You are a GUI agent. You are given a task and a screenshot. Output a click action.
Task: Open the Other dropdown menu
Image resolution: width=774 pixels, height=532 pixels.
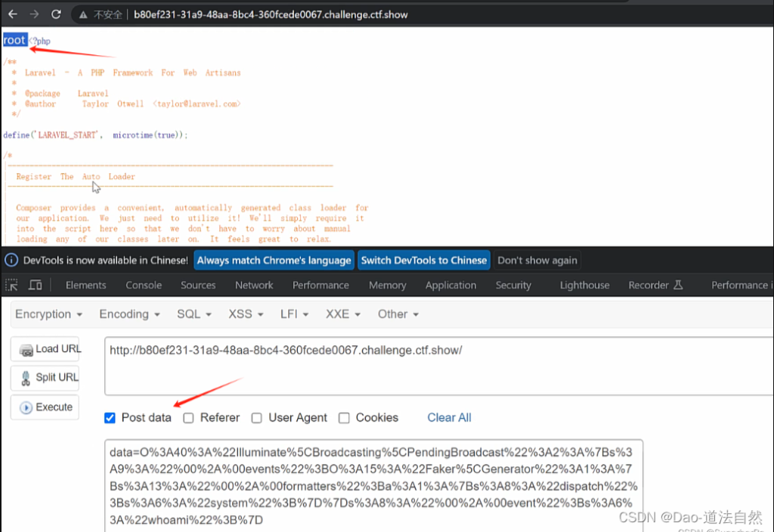pos(398,314)
